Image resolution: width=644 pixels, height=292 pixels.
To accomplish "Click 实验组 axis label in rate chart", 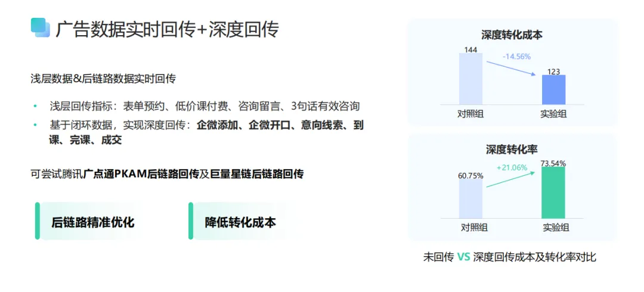I will coord(556,228).
